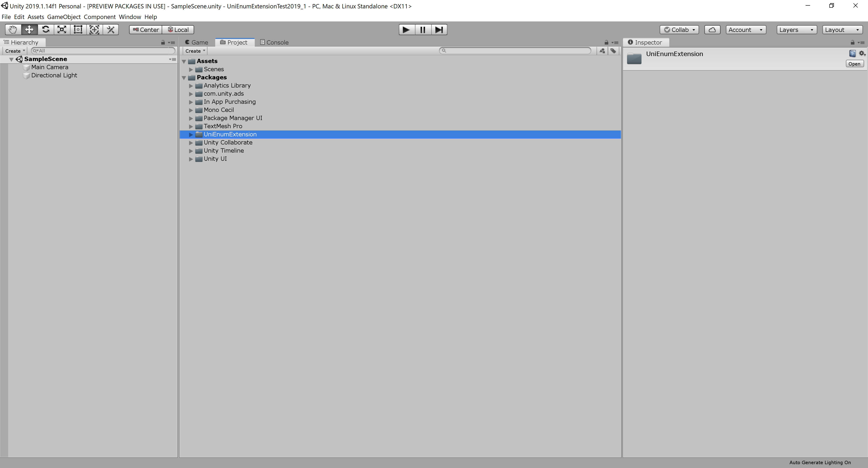Click the search by label tag icon
868x468 pixels.
[613, 51]
